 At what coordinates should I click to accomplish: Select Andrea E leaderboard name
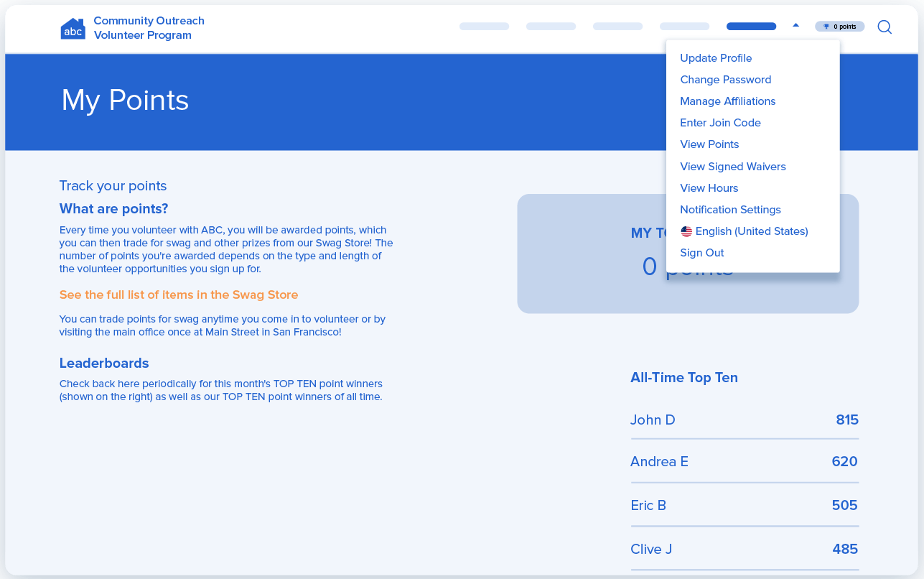coord(659,462)
